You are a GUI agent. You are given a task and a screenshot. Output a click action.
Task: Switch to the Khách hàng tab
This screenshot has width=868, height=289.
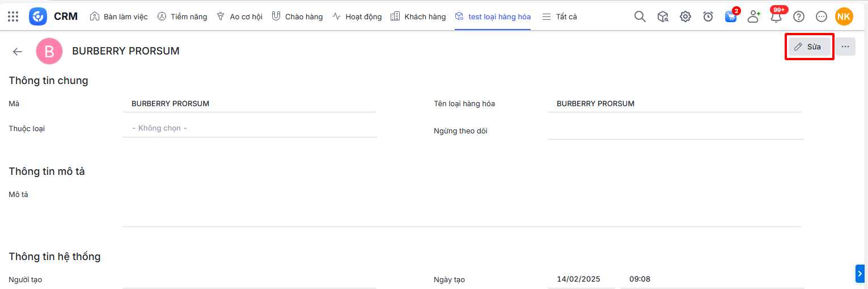point(418,16)
